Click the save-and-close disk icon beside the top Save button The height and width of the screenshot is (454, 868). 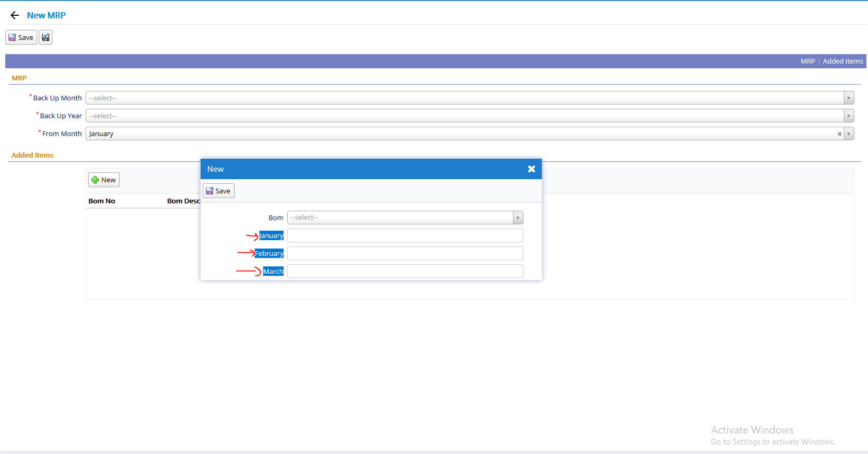tap(46, 37)
